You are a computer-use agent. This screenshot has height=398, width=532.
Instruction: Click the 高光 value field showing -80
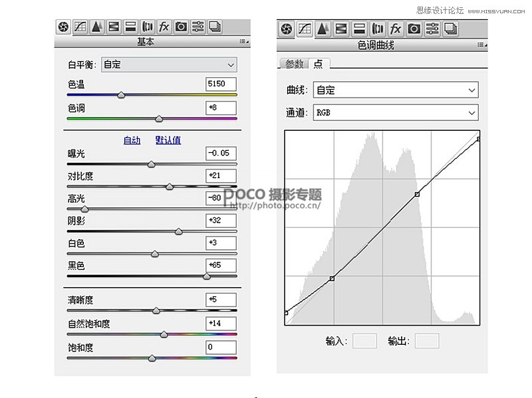point(221,198)
